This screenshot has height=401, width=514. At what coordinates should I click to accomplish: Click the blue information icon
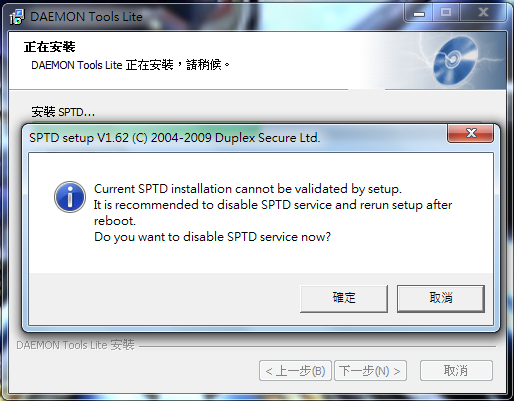[70, 197]
